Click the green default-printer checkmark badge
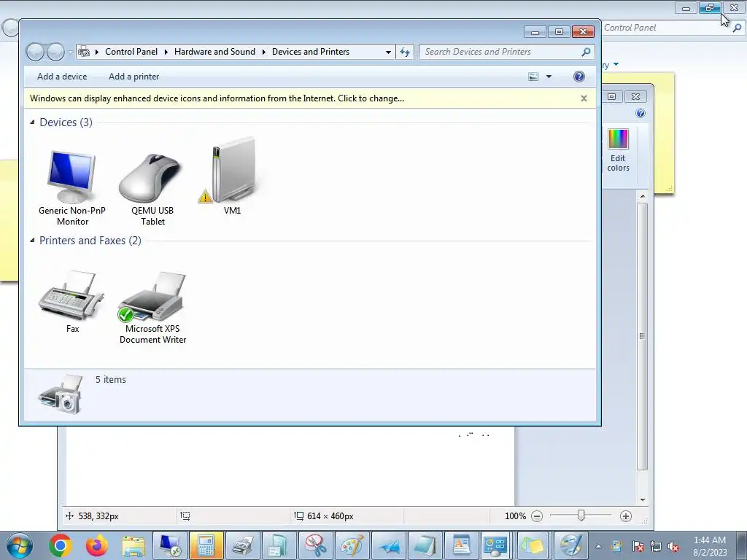 [x=125, y=314]
